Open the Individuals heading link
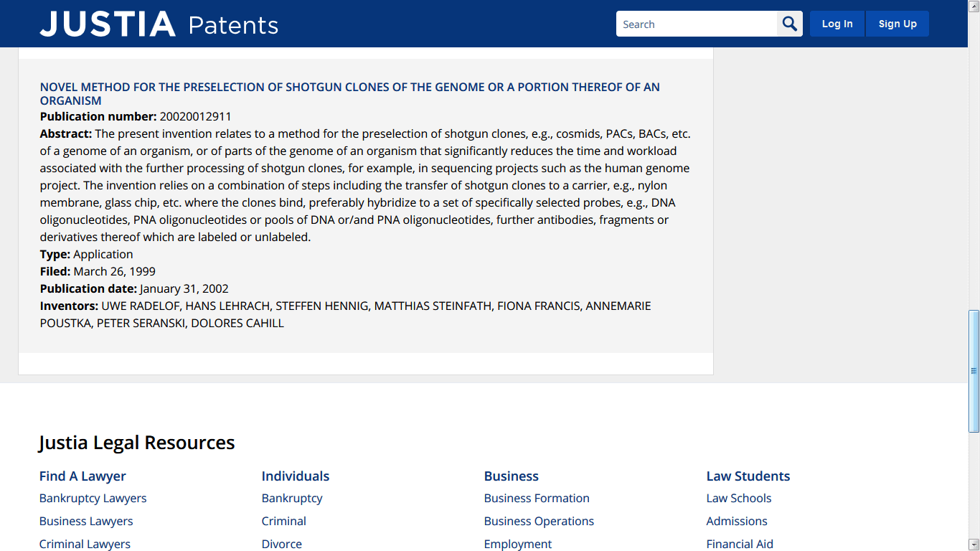The width and height of the screenshot is (980, 551). (296, 476)
